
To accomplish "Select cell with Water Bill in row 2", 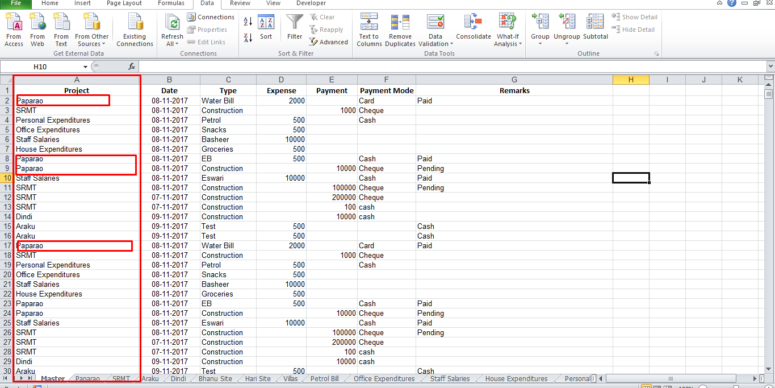I will click(x=228, y=101).
